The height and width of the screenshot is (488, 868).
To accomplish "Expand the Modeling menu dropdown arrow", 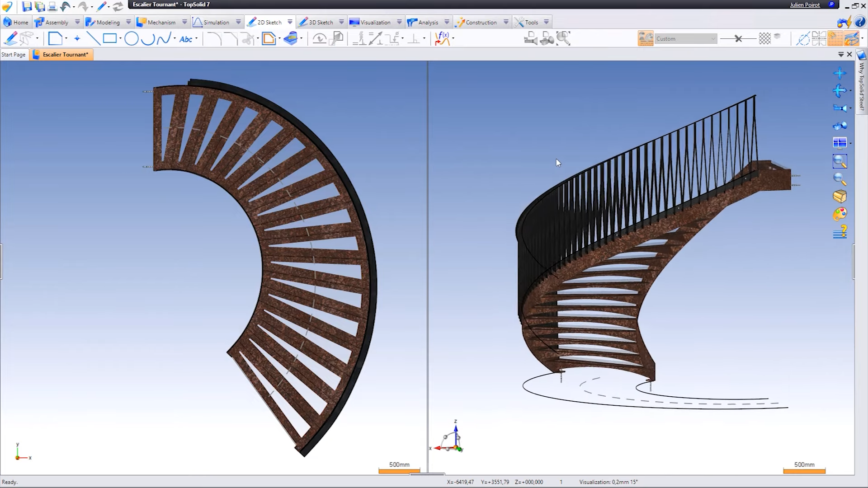I will coord(128,22).
